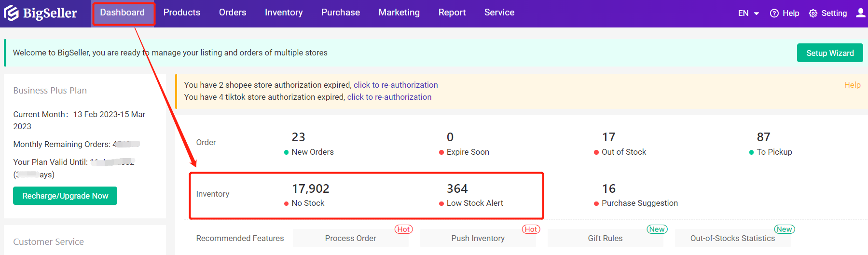
Task: Click the Welcome to BigSeller message
Action: [x=170, y=53]
